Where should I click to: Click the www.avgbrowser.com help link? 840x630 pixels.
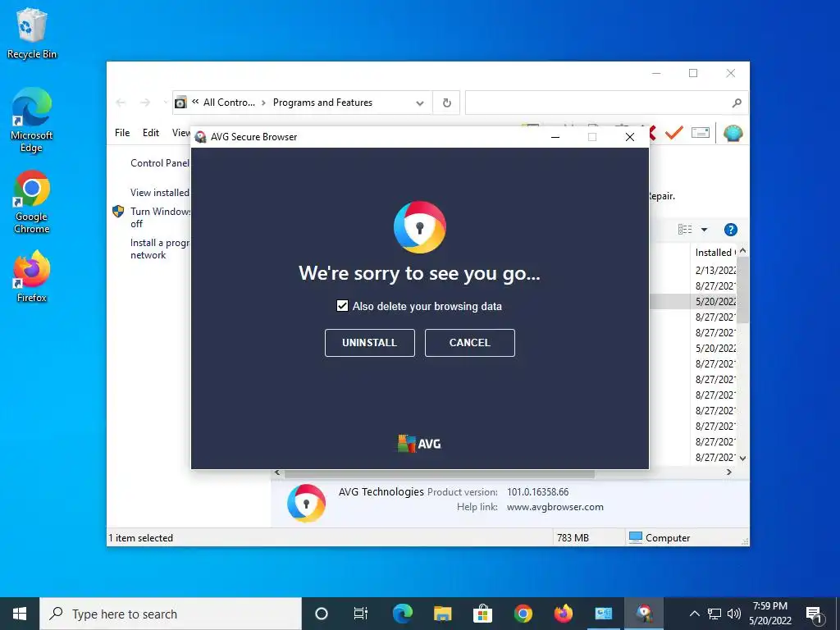click(x=555, y=507)
